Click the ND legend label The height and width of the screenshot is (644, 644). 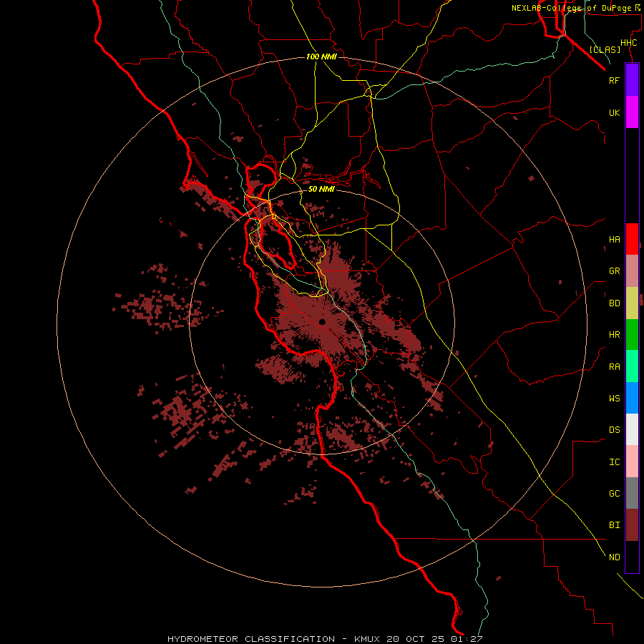pos(614,557)
